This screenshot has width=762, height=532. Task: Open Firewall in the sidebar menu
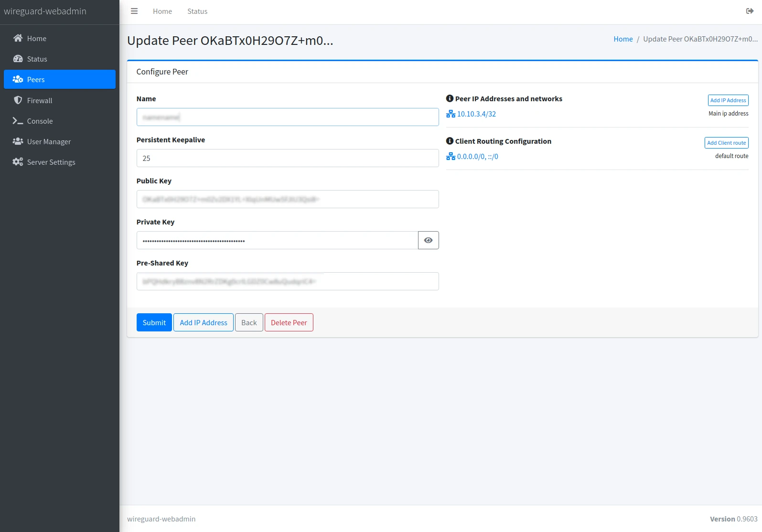[x=60, y=100]
